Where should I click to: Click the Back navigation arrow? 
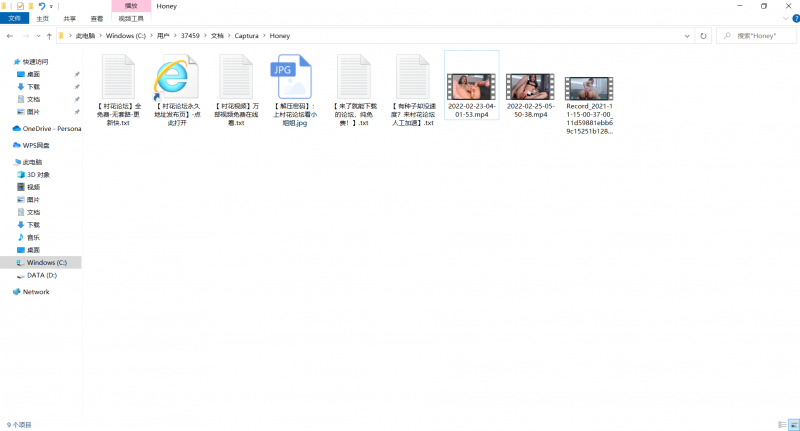8,35
